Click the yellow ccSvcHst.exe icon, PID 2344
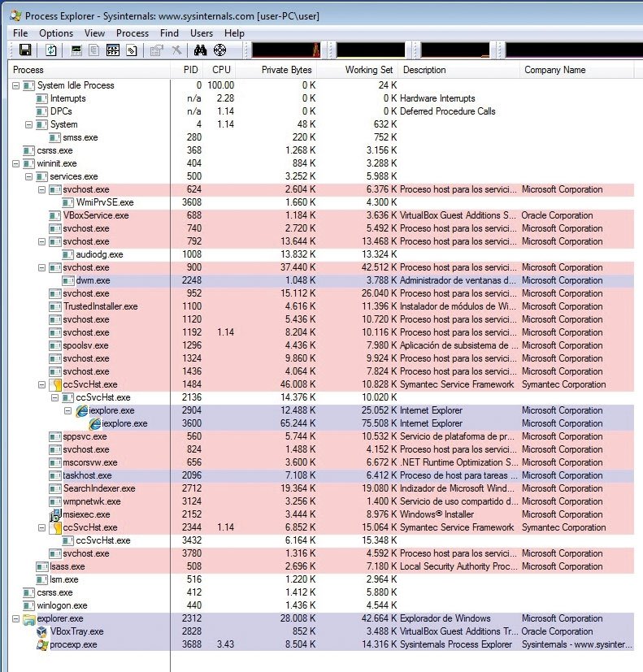 coord(55,527)
